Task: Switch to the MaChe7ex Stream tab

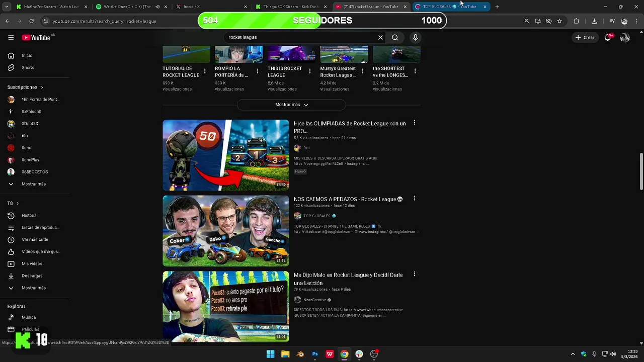Action: [51, 7]
